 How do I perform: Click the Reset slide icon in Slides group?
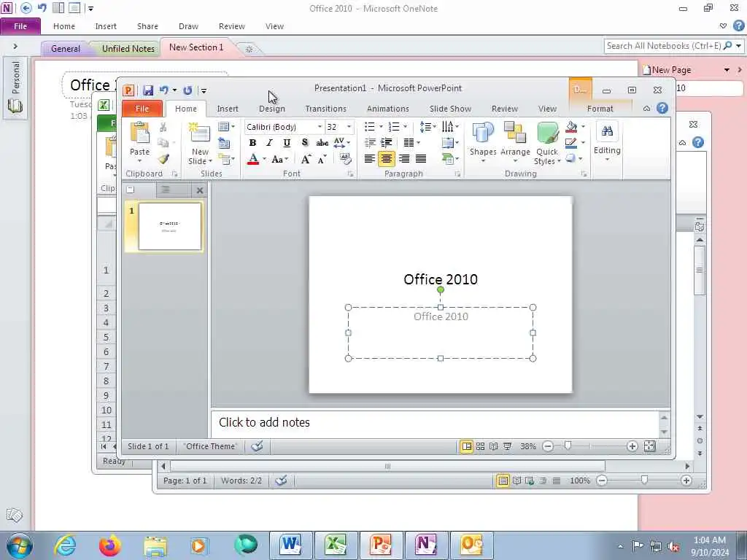pyautogui.click(x=224, y=143)
